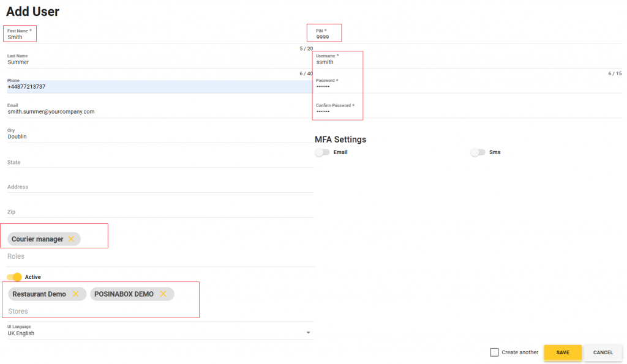Remove the POSINABOX DEMO store chip

pyautogui.click(x=163, y=294)
